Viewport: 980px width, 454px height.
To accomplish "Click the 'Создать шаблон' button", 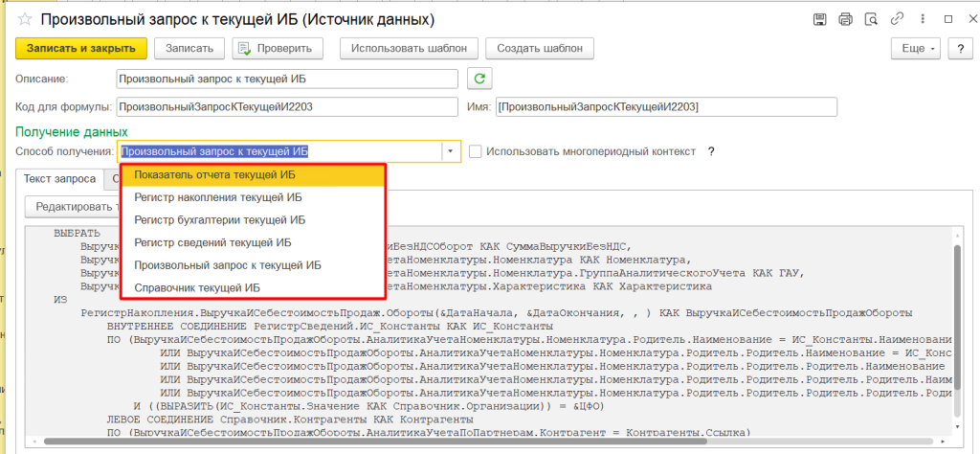I will click(x=540, y=48).
